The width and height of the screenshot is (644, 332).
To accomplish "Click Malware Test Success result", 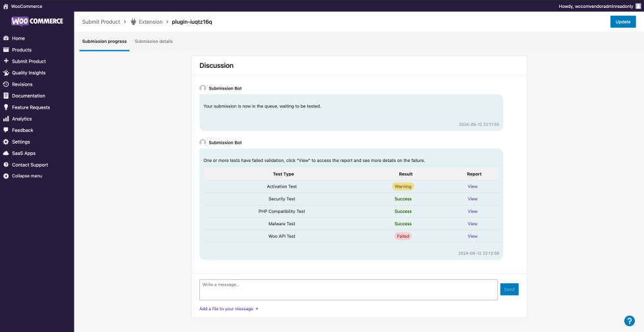I will coord(403,224).
